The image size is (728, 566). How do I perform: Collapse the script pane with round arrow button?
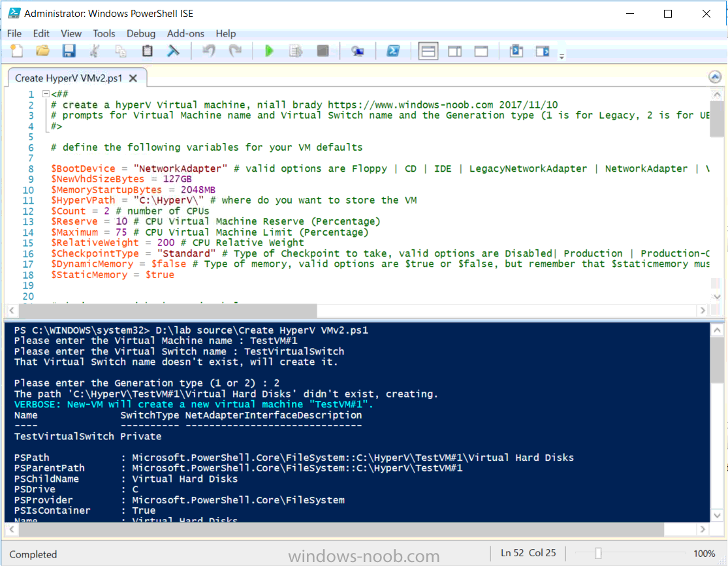(715, 76)
